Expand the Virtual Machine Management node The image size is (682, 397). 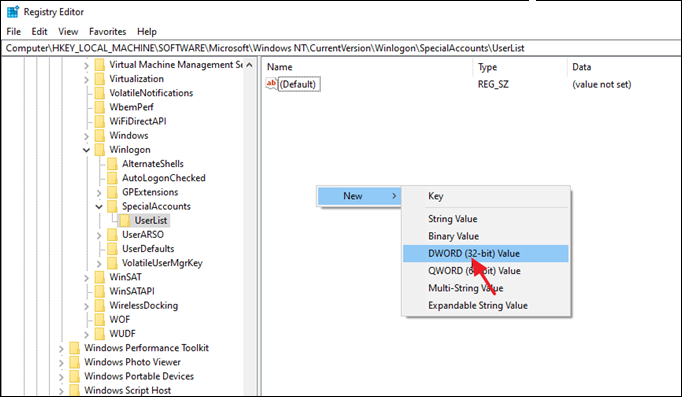pos(86,65)
